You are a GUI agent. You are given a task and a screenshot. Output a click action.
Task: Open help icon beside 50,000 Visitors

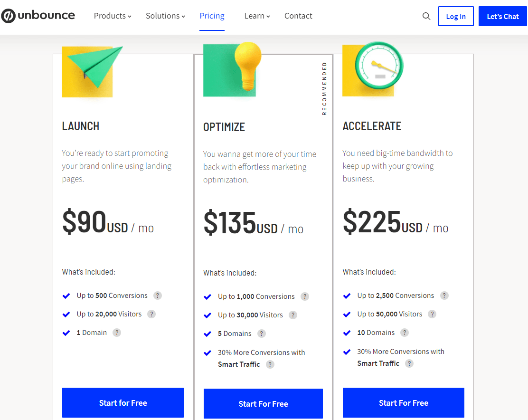(432, 314)
